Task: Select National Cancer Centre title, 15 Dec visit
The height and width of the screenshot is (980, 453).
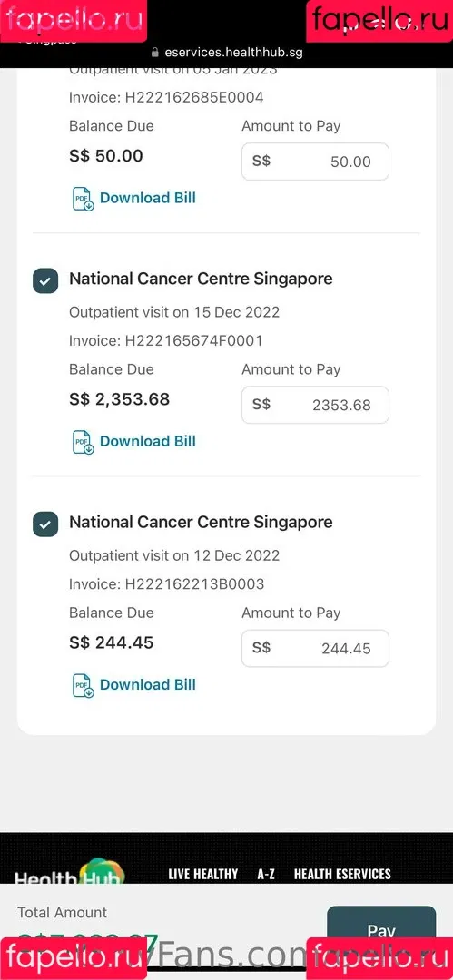Action: click(201, 279)
